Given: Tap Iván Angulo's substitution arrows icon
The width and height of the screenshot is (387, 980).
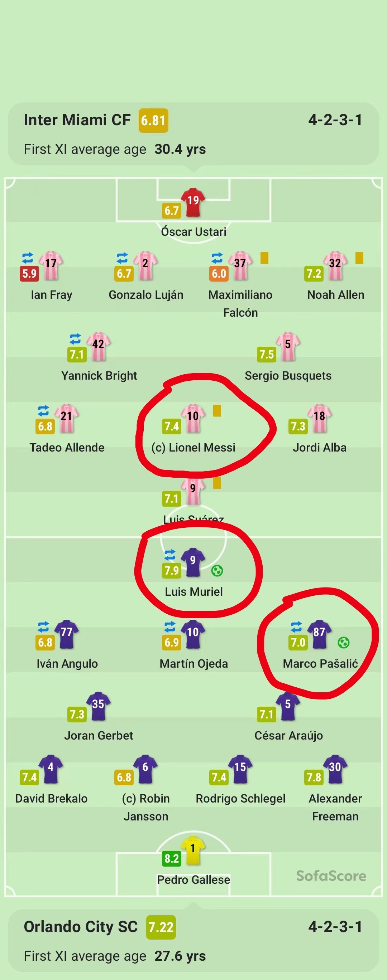Looking at the screenshot, I should (43, 626).
